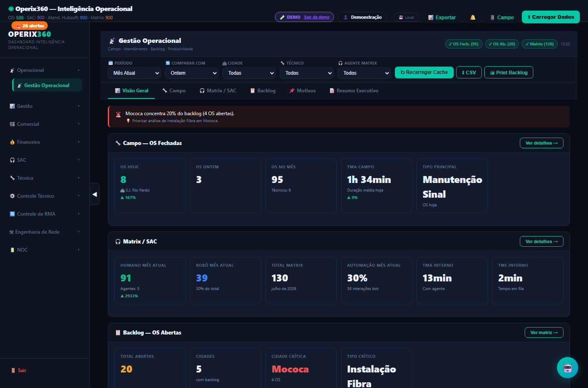
Task: Click the Engenharia de Rede tools icon
Action: click(x=11, y=232)
